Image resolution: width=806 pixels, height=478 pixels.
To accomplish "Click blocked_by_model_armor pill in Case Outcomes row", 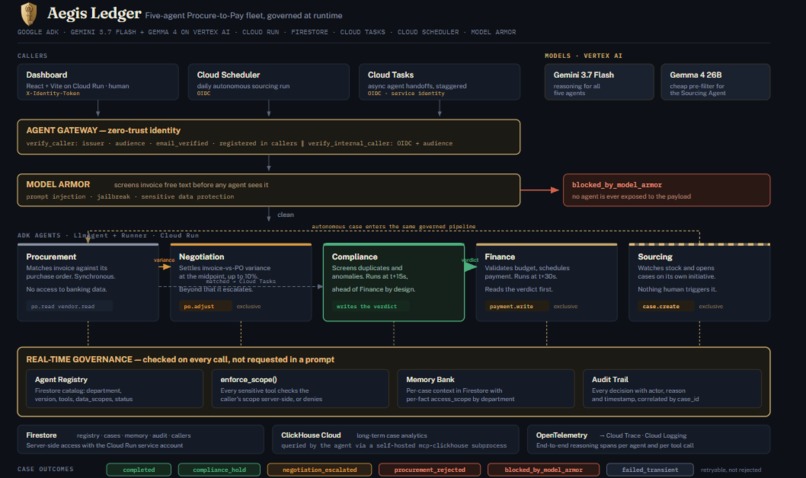I will point(543,470).
